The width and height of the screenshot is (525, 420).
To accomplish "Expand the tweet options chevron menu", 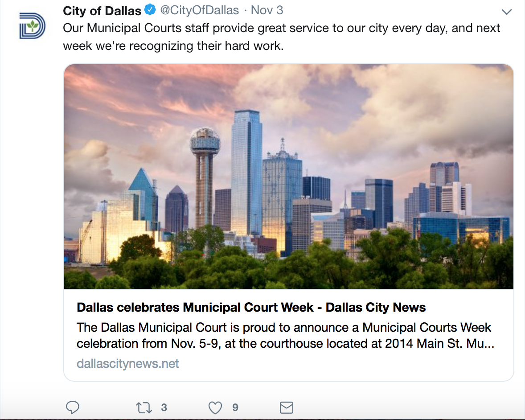I will (507, 12).
